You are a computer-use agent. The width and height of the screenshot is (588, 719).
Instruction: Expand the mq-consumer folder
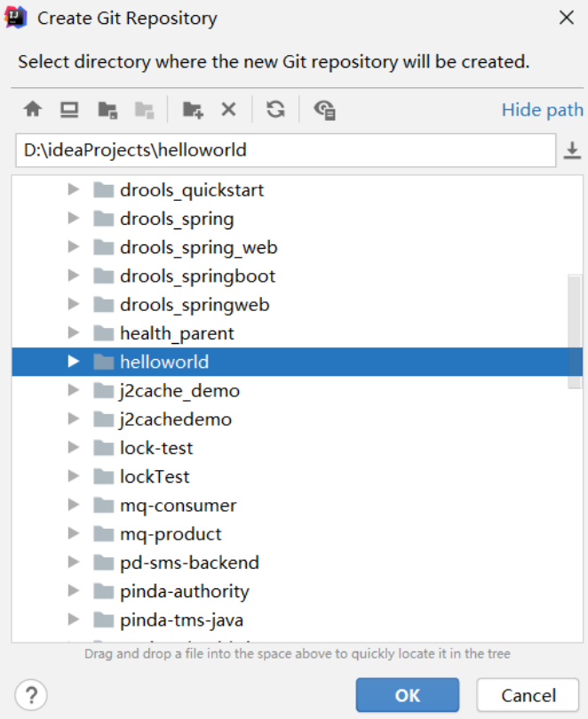(x=74, y=505)
